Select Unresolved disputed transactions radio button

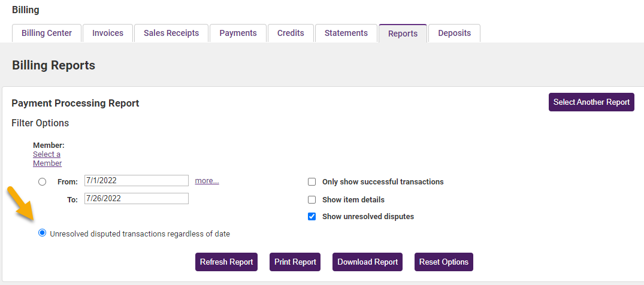pyautogui.click(x=42, y=234)
